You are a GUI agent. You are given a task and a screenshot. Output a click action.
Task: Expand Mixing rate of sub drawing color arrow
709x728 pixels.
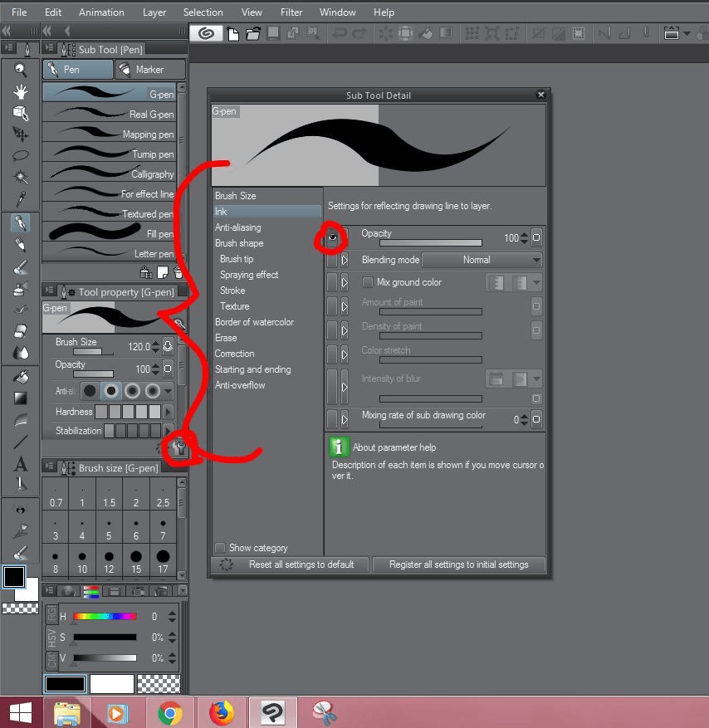(x=345, y=419)
